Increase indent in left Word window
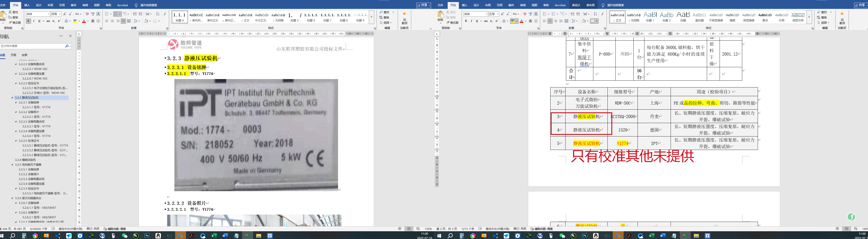This screenshot has height=239, width=868. click(x=140, y=14)
